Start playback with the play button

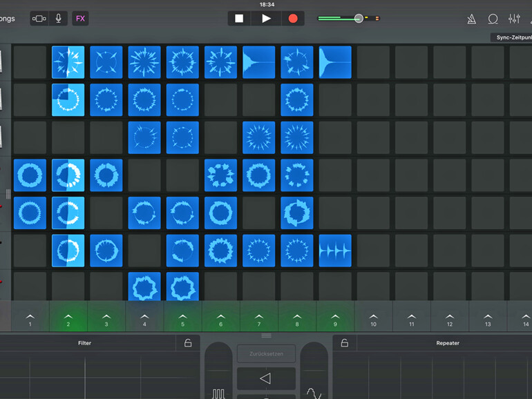[x=266, y=19]
